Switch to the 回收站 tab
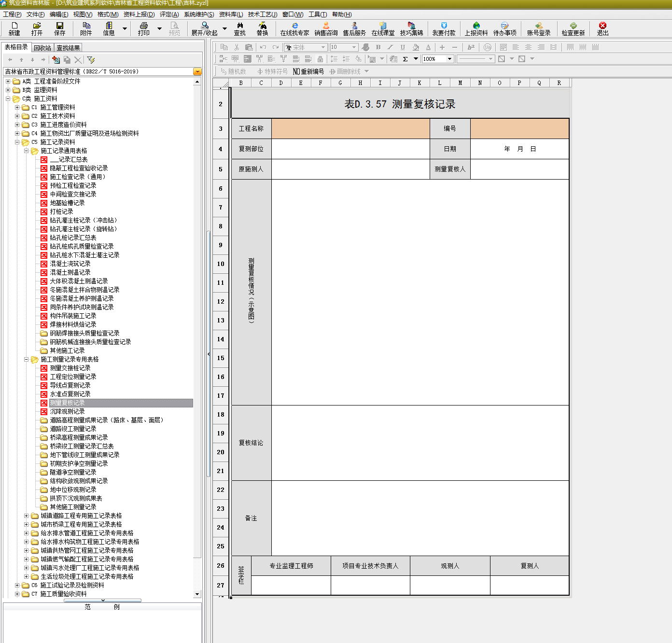This screenshot has width=672, height=643. (x=42, y=48)
